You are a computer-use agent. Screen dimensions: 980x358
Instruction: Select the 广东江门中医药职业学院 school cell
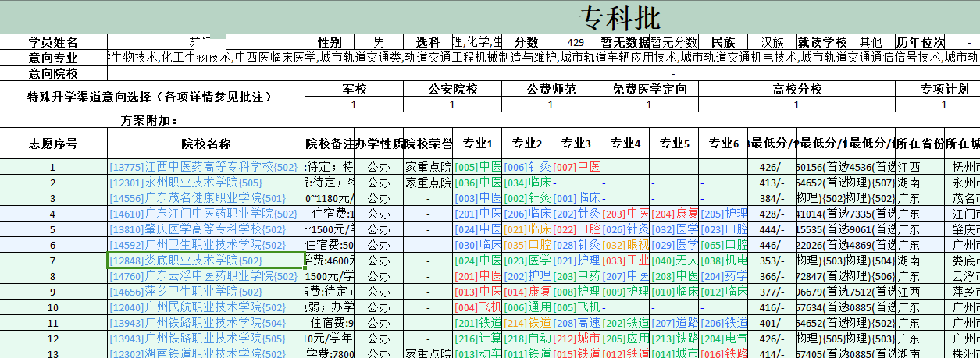206,214
